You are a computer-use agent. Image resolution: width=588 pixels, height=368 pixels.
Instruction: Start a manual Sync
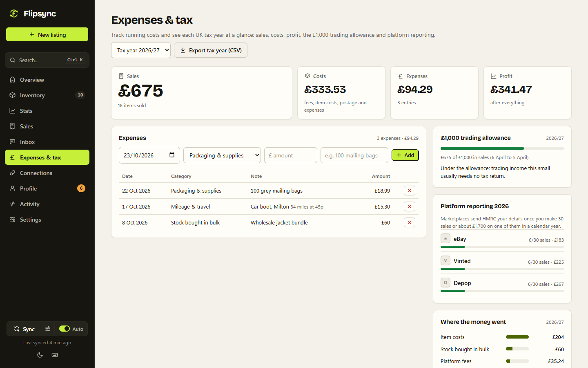(24, 329)
